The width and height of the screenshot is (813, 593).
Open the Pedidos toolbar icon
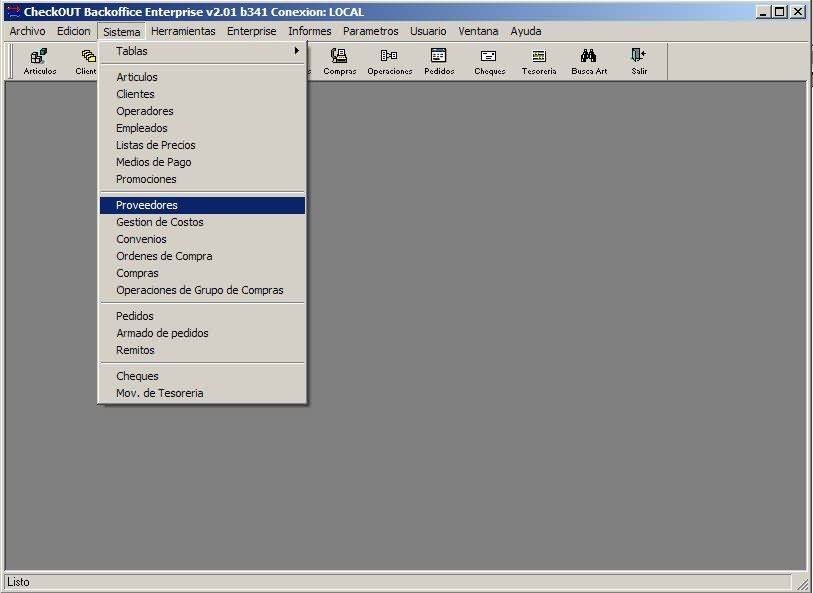tap(439, 62)
